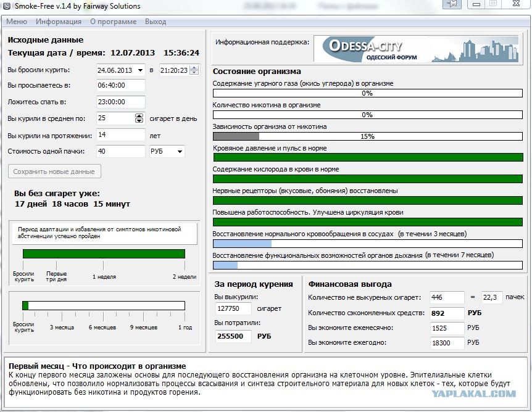Click the blood oxygen content green bar
This screenshot has height=412, width=532.
click(367, 179)
